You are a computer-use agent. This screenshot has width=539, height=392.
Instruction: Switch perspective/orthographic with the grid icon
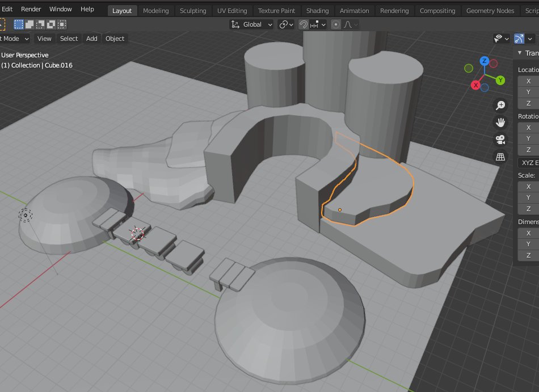tap(500, 157)
